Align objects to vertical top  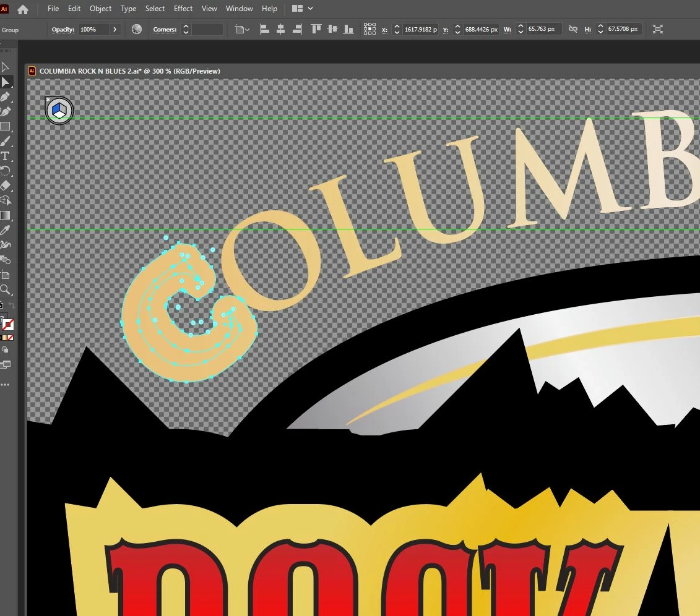click(x=316, y=30)
